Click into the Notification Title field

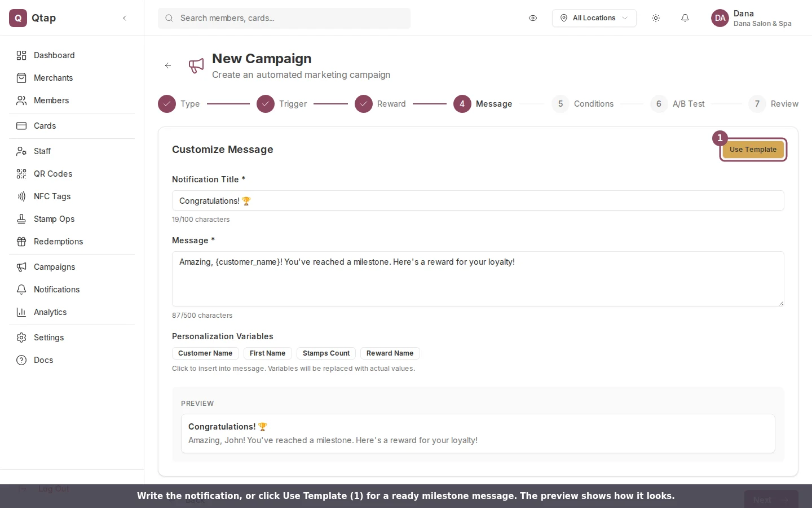pos(478,201)
